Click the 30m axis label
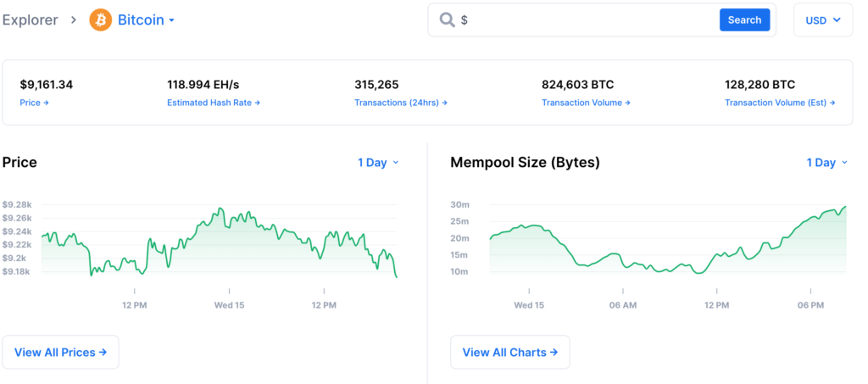Screen dimensions: 868x384 (459, 205)
